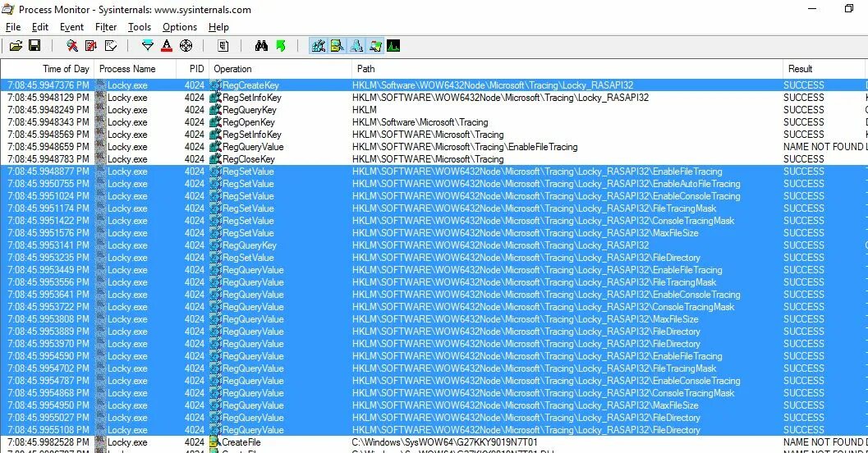Click the timestamp 7:08:45.9954590 PM
868x453 pixels.
48,355
